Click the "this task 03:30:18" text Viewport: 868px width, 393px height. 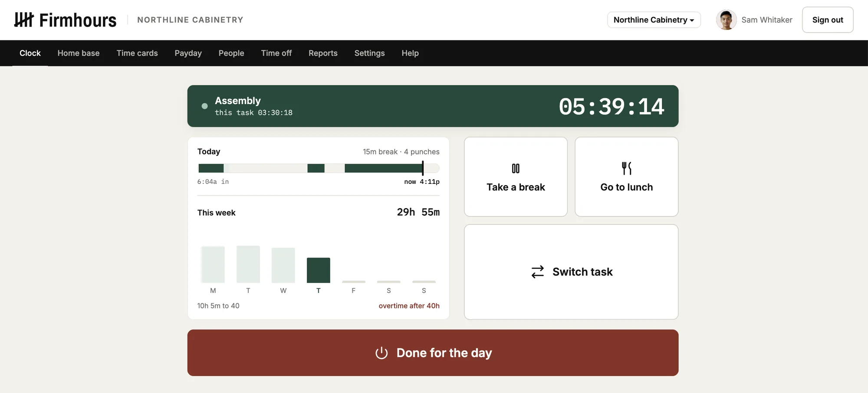tap(254, 113)
